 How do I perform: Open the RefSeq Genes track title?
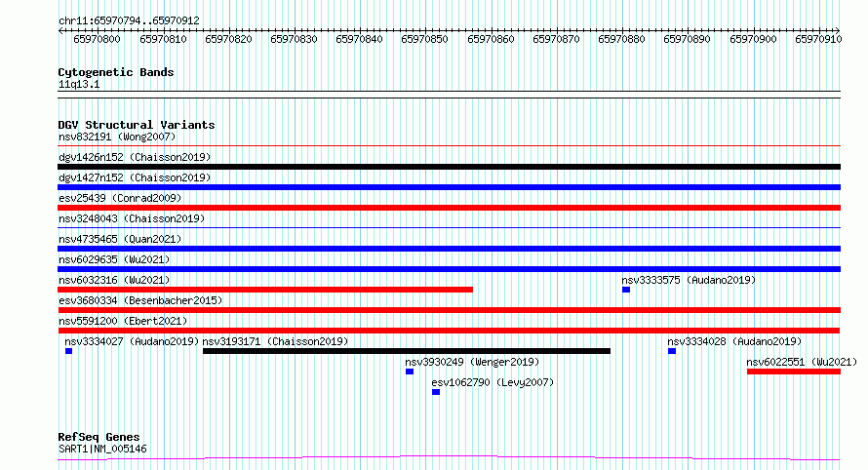point(99,437)
